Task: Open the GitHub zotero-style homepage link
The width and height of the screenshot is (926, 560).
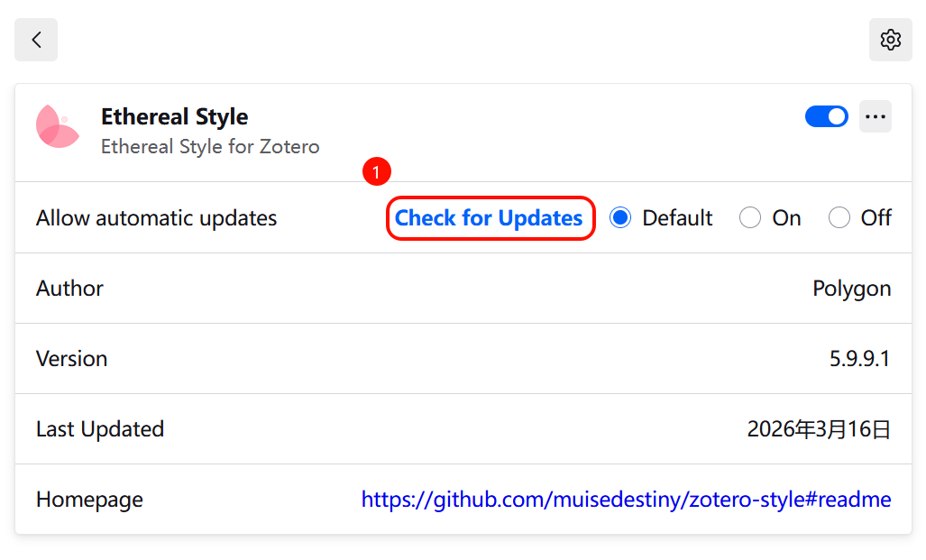Action: tap(626, 500)
